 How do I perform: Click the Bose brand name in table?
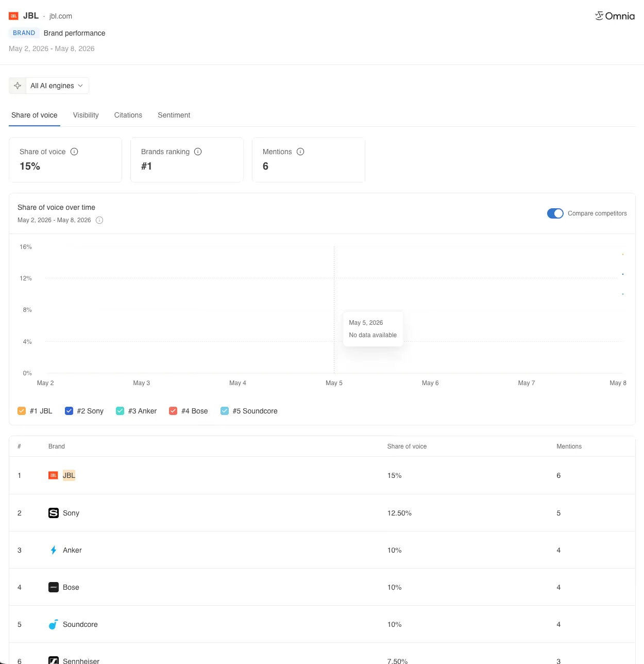pos(71,587)
